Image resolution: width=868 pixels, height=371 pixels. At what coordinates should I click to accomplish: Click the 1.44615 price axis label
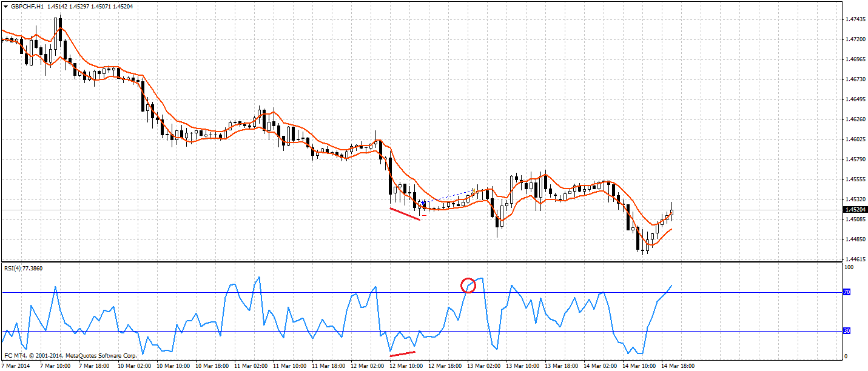coord(855,259)
